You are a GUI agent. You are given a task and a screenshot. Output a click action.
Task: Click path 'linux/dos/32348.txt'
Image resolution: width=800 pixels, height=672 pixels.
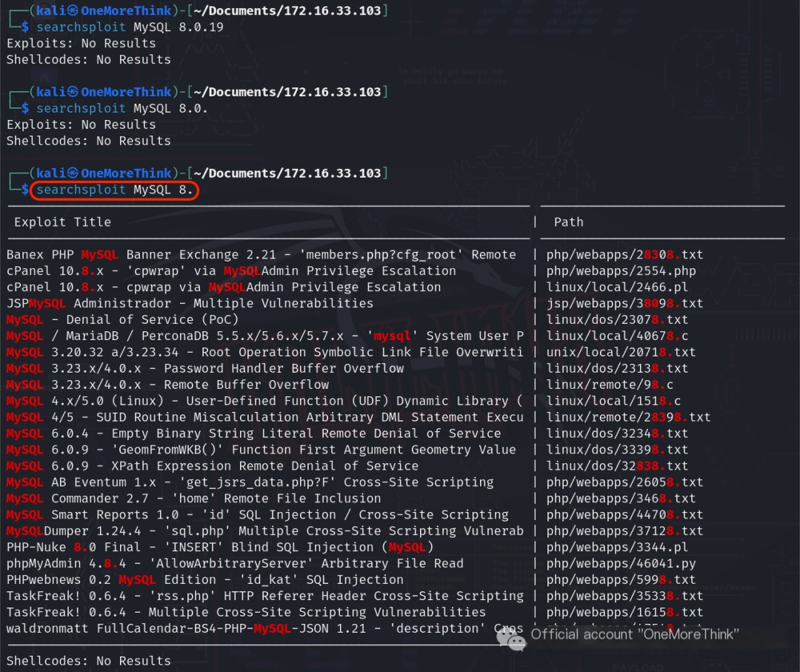[x=617, y=434]
